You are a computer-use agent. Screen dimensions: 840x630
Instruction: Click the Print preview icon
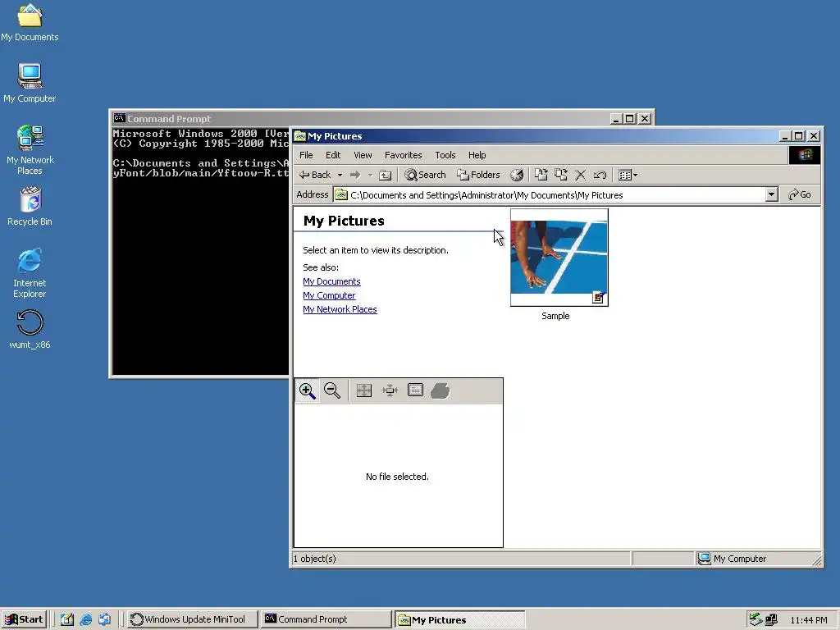[x=441, y=390]
